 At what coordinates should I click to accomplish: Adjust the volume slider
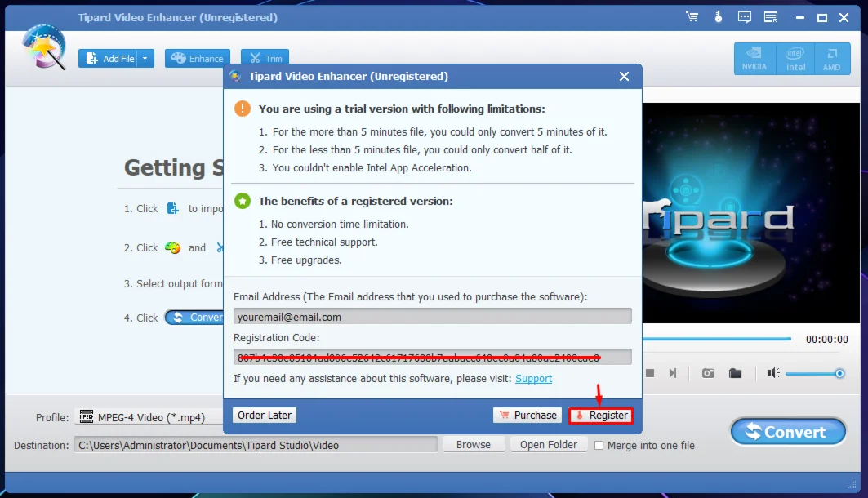814,374
